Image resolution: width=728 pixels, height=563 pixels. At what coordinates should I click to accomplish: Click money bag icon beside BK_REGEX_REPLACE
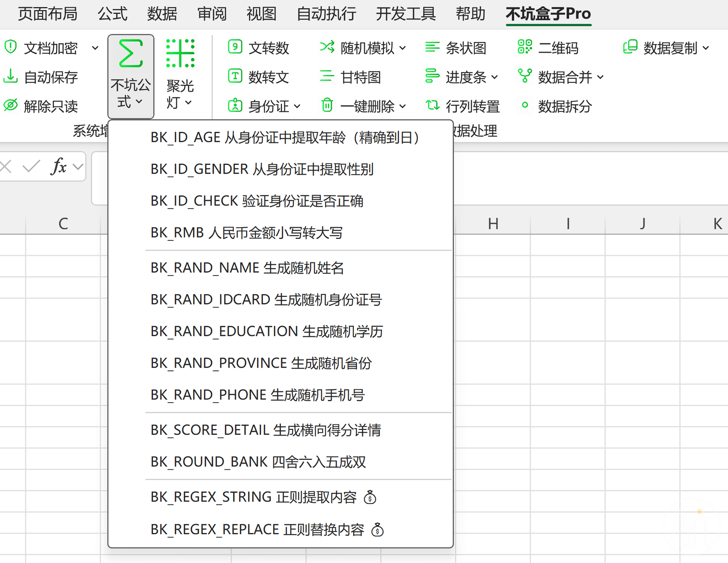378,530
